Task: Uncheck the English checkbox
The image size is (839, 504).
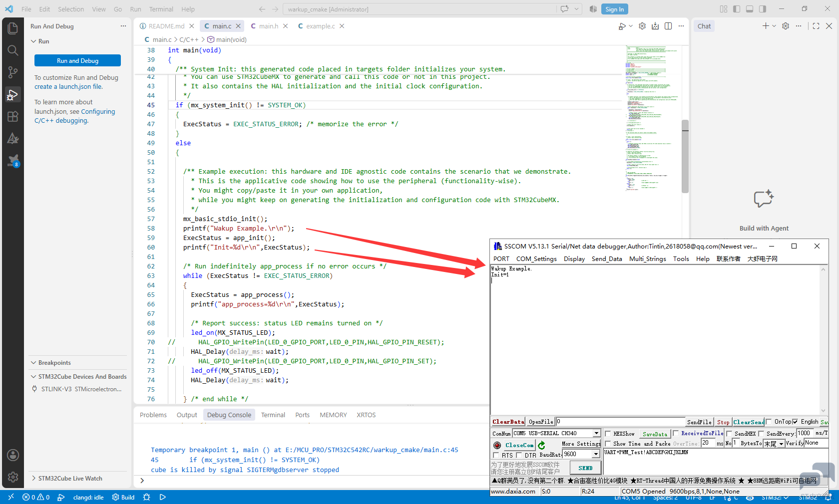Action: pyautogui.click(x=796, y=422)
